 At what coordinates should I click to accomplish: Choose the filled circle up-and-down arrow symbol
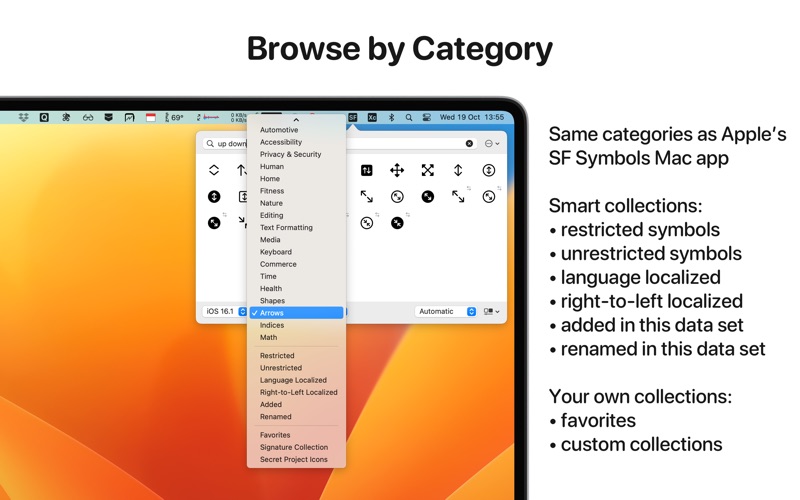tap(214, 196)
